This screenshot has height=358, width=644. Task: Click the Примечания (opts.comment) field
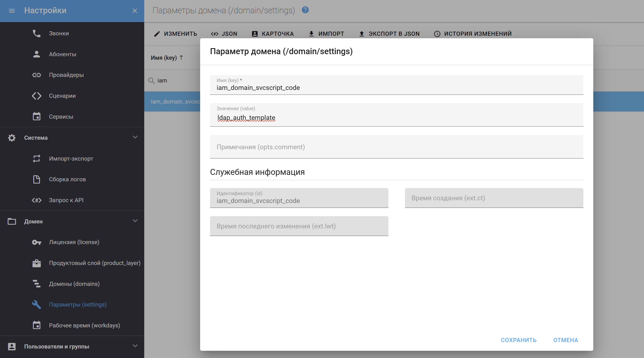pyautogui.click(x=396, y=147)
